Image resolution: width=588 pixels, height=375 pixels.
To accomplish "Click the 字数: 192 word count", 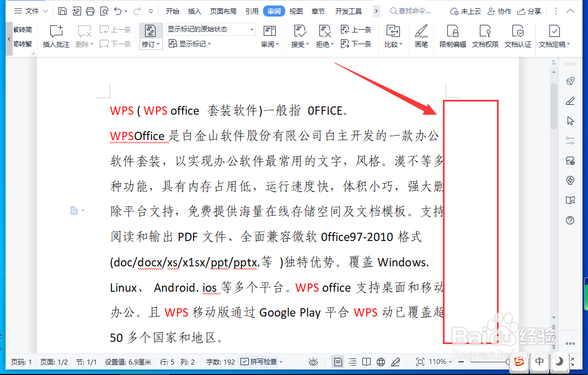I will tap(221, 362).
